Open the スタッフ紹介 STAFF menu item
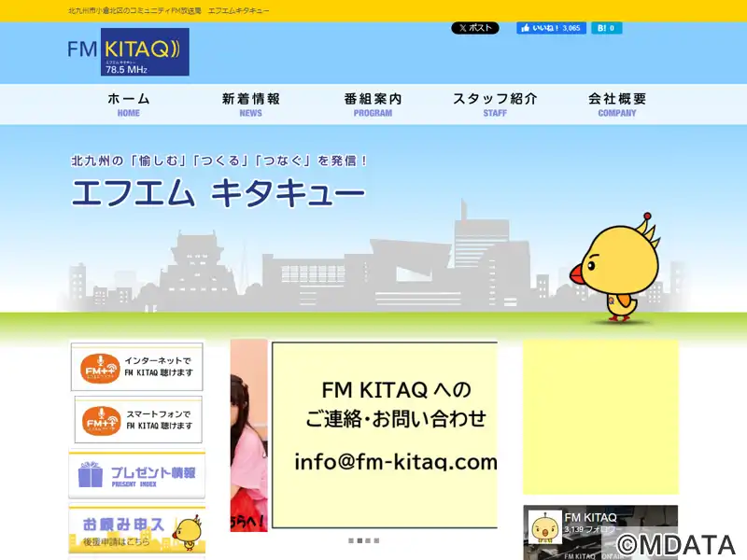The width and height of the screenshot is (747, 560). click(x=495, y=105)
